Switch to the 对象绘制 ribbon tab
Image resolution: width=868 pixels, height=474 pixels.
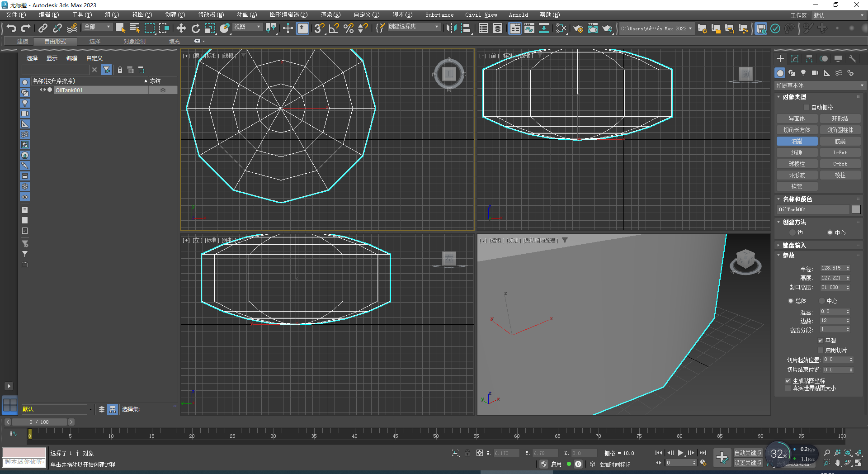[x=134, y=42]
